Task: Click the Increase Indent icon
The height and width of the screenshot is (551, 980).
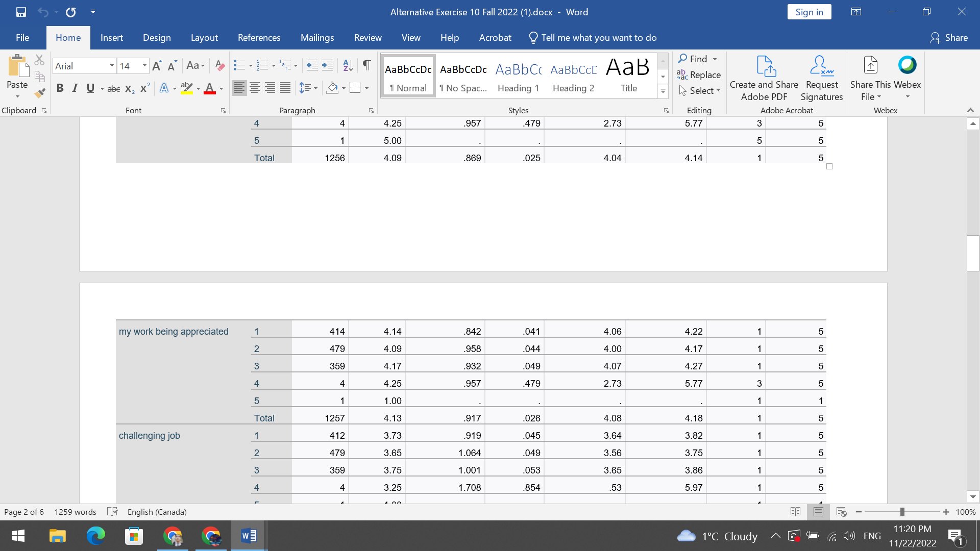Action: (x=328, y=65)
